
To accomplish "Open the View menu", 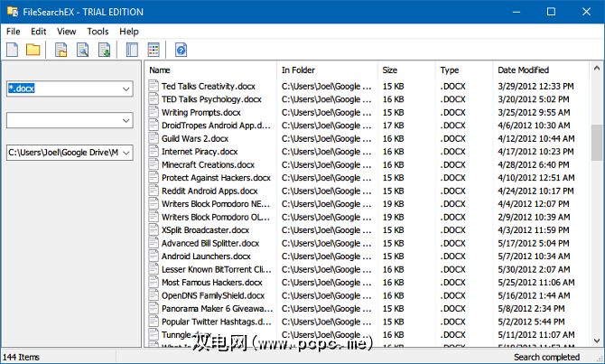I will coord(66,32).
